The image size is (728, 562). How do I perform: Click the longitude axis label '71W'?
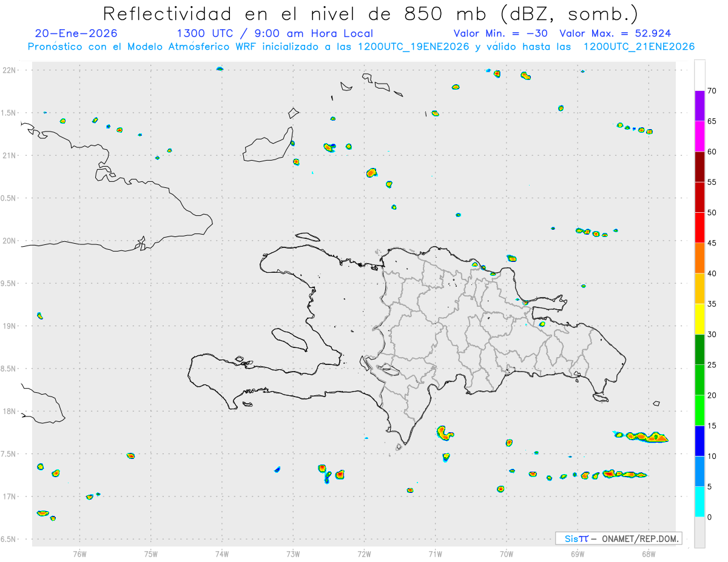pyautogui.click(x=435, y=554)
